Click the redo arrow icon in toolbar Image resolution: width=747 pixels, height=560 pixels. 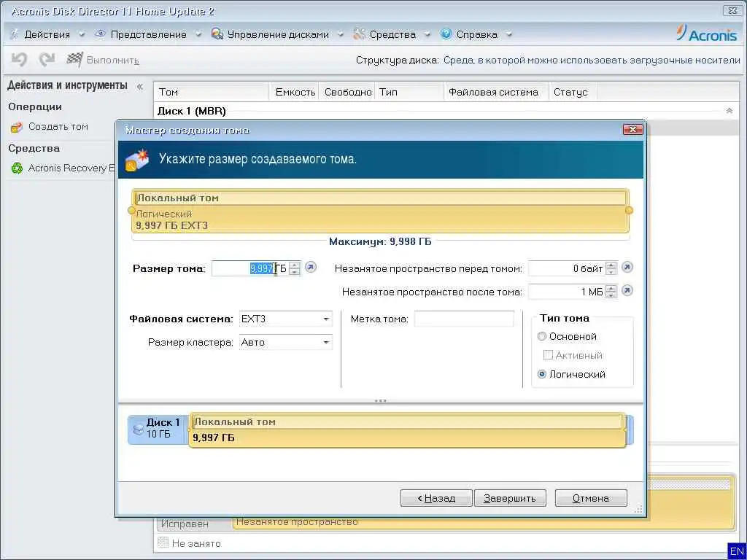[x=47, y=60]
